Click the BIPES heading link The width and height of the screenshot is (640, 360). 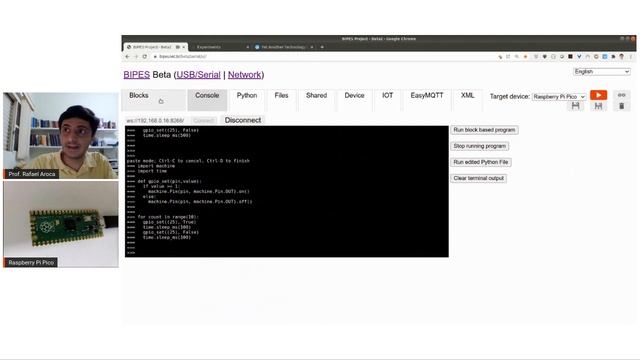coord(137,75)
